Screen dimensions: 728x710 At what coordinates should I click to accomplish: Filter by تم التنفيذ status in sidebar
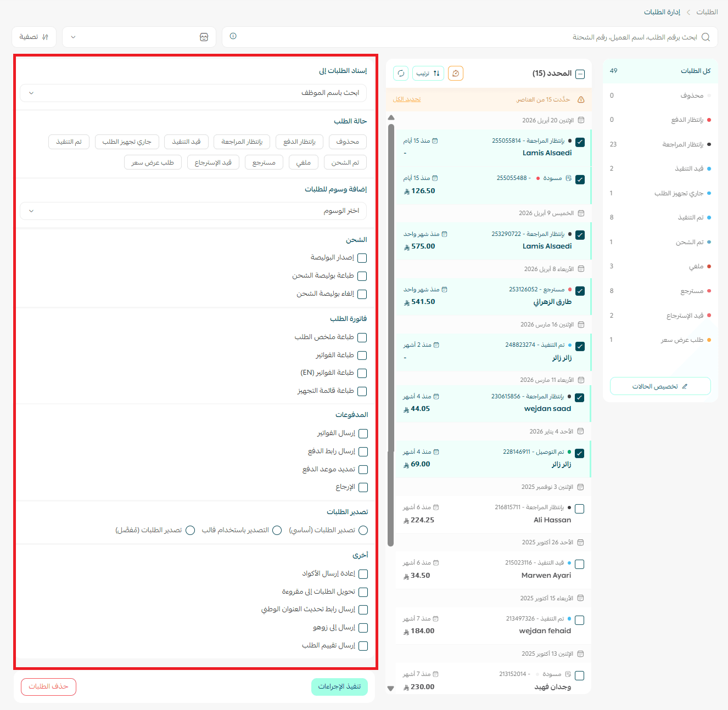click(660, 217)
